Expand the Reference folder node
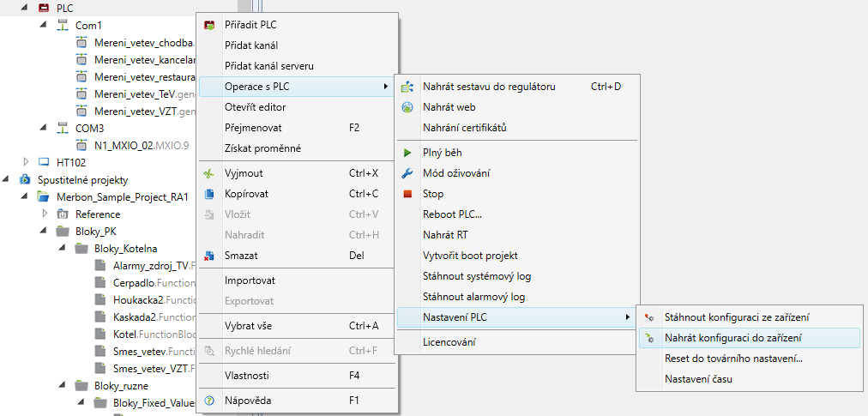Viewport: 868px width, 416px height. (x=45, y=214)
